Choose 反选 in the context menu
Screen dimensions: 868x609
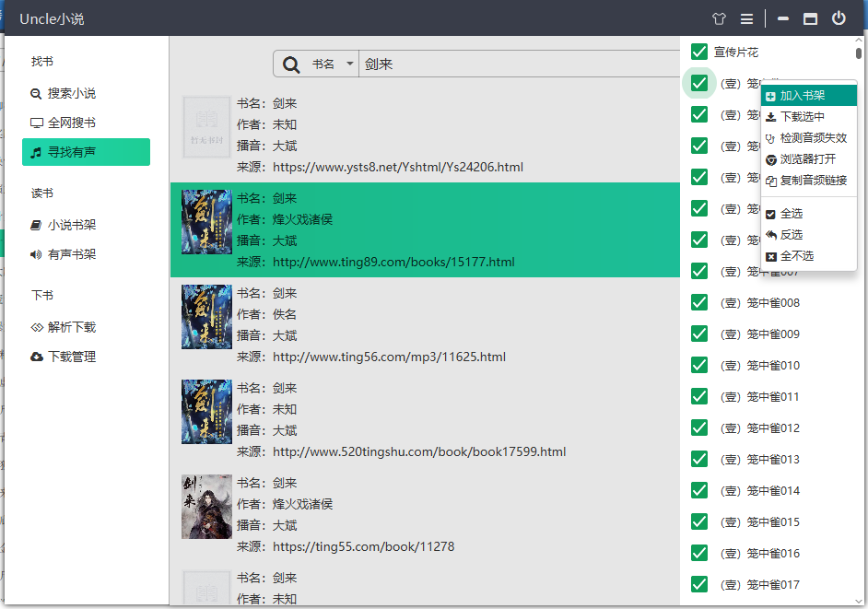(809, 235)
